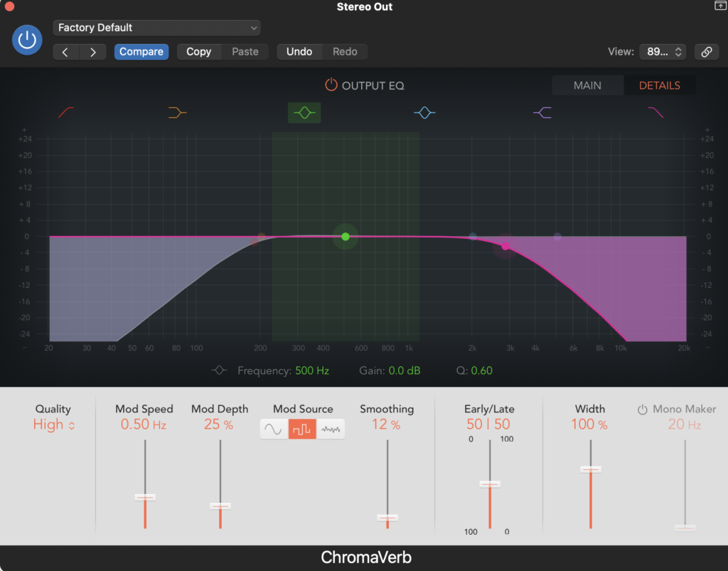Click the Width 100 % value
Screen dimensions: 728x571
click(x=589, y=425)
